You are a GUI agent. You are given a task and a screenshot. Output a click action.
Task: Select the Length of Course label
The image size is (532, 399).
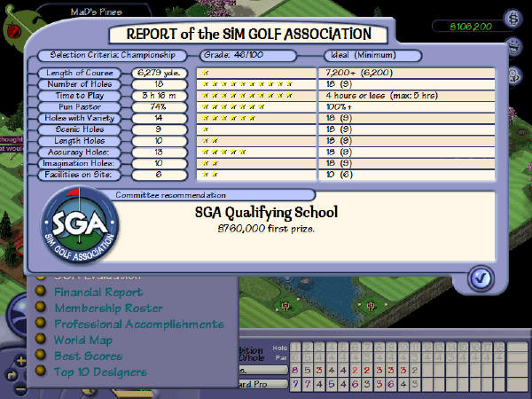[80, 73]
